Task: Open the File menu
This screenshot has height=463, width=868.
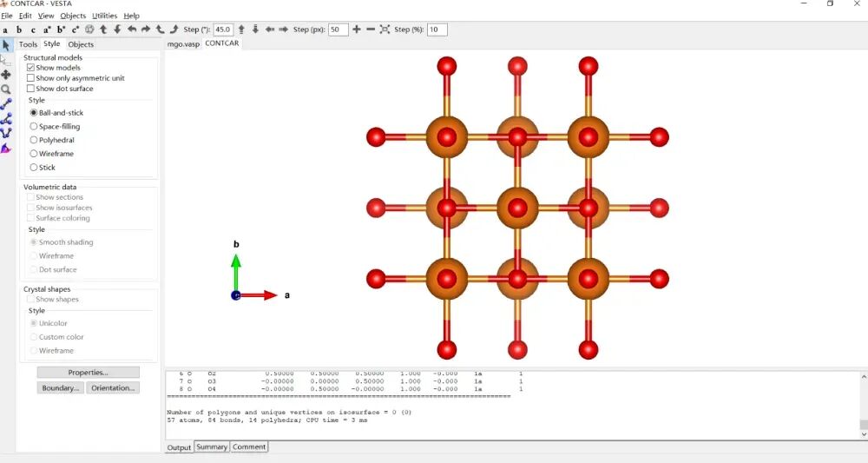Action: [7, 16]
